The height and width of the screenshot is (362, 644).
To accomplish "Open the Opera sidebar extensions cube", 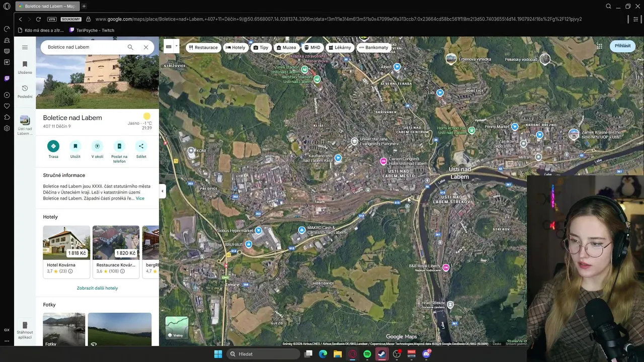I will click(7, 117).
